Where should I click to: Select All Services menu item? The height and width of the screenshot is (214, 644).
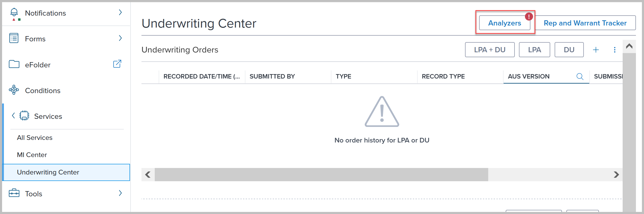(x=35, y=138)
